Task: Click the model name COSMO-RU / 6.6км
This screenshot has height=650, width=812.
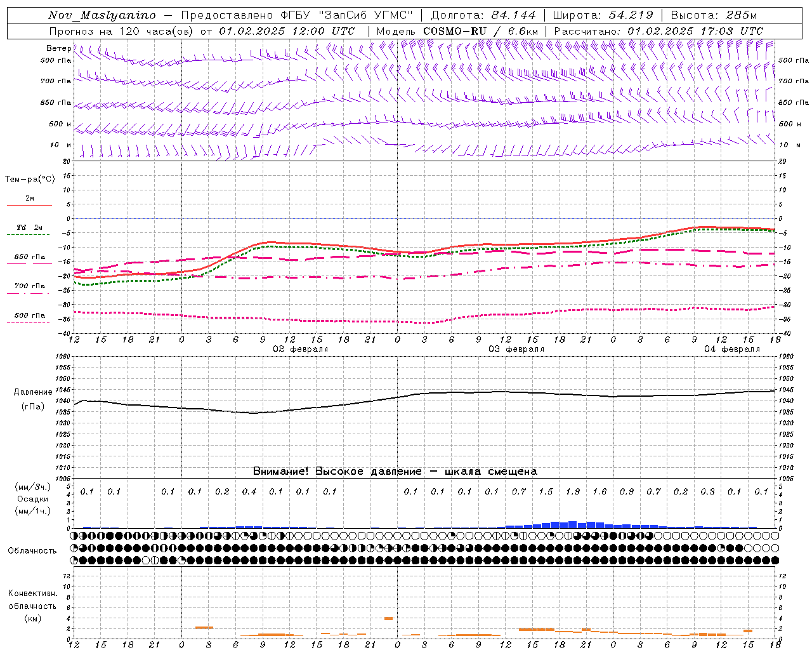Action: pos(481,30)
